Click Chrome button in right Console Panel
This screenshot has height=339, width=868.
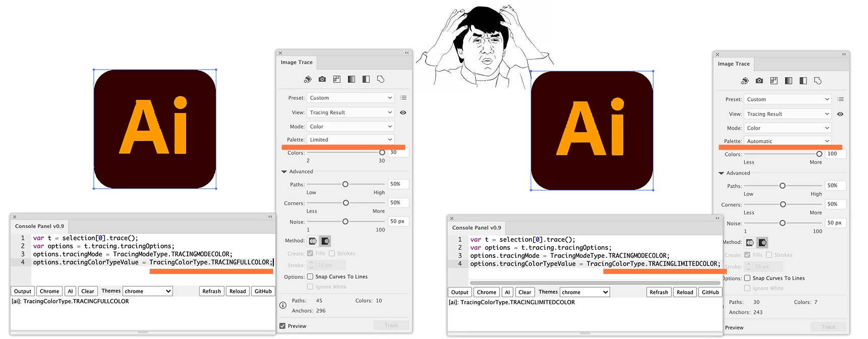(x=486, y=292)
